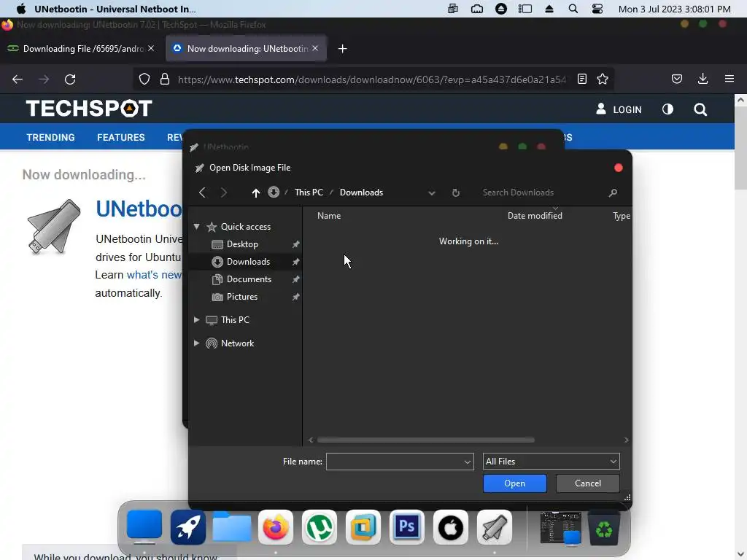Collapse the Quick access tree
The width and height of the screenshot is (747, 560).
[x=197, y=227]
